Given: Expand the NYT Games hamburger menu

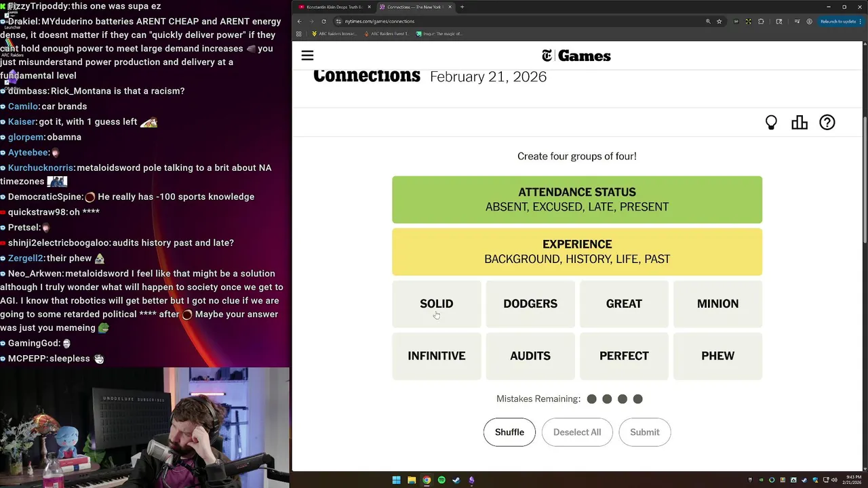Looking at the screenshot, I should point(307,56).
